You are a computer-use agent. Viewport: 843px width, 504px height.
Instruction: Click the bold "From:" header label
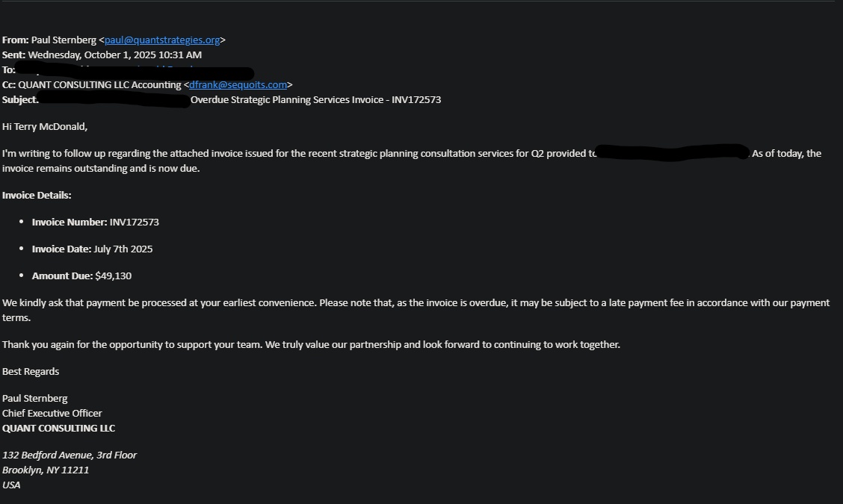(15, 40)
